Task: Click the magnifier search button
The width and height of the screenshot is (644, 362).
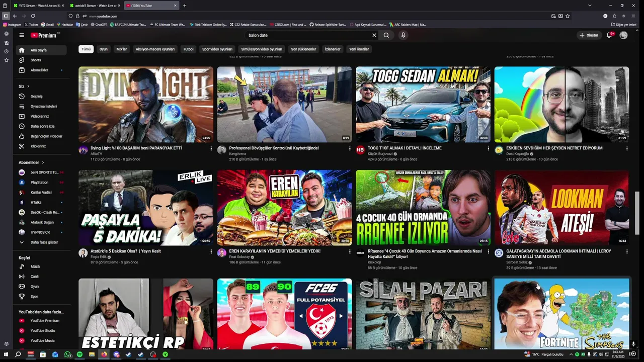Action: (386, 35)
